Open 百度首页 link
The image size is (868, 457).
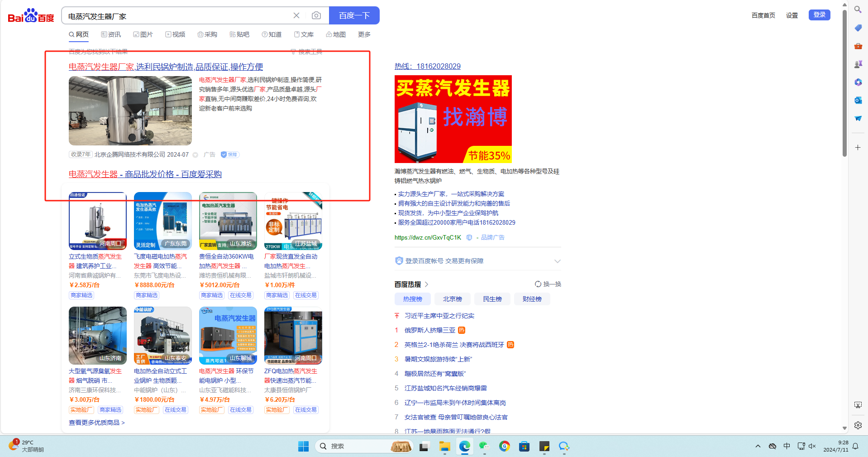[763, 15]
